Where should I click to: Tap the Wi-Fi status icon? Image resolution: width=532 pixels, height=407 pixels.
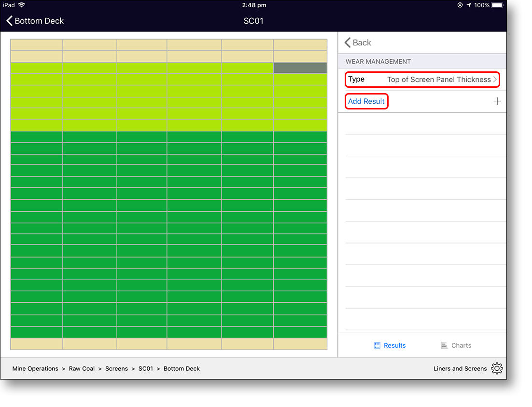(22, 5)
